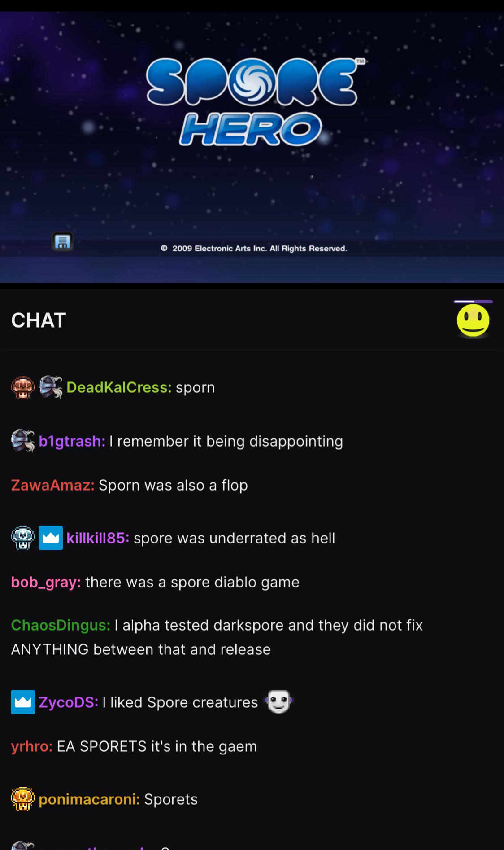Click the floppy disk save icon

pos(62,242)
